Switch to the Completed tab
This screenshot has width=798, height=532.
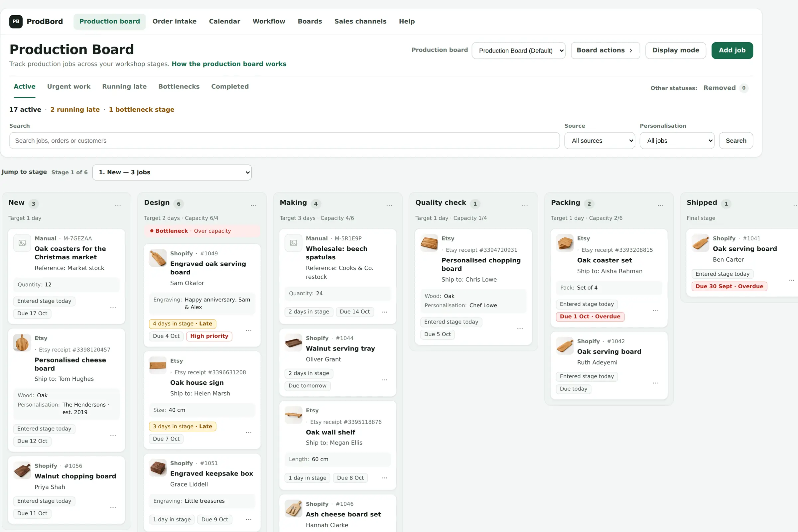tap(230, 86)
